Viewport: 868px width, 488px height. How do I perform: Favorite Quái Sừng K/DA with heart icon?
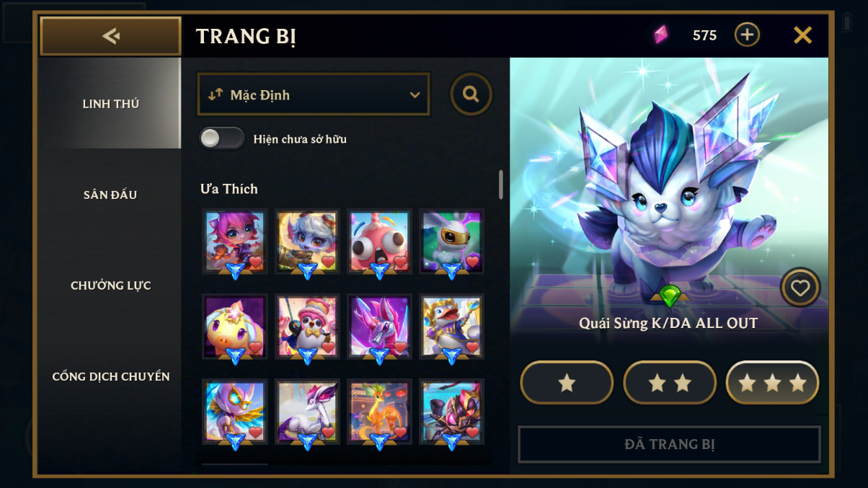tap(800, 288)
